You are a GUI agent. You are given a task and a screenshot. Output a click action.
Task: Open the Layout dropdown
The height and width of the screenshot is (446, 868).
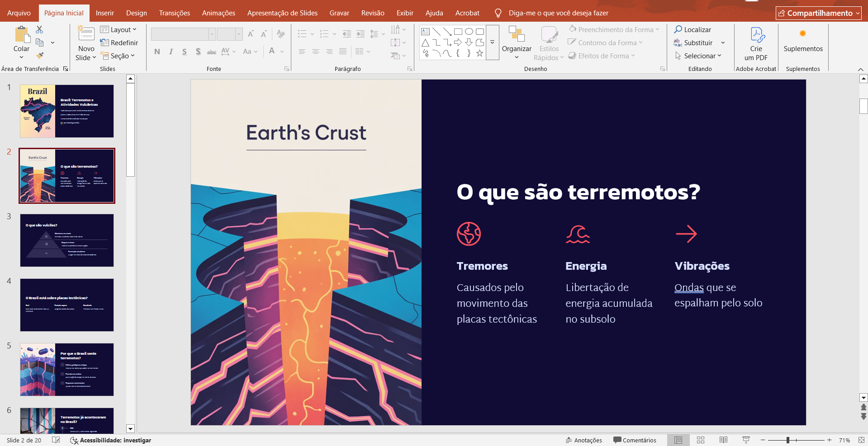coord(119,29)
